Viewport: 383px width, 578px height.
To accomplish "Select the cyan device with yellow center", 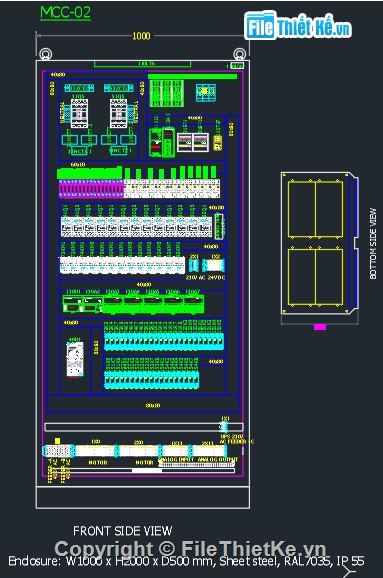I will point(206,93).
